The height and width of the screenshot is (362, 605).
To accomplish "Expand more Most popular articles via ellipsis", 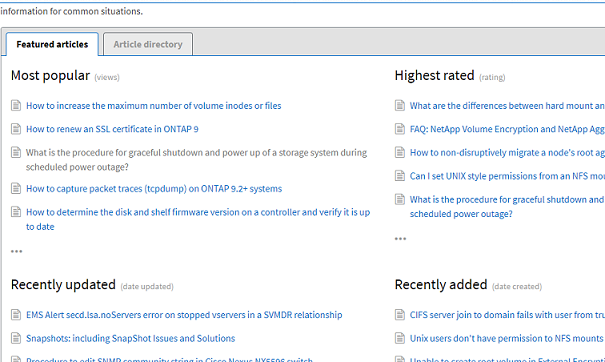I will click(x=17, y=252).
